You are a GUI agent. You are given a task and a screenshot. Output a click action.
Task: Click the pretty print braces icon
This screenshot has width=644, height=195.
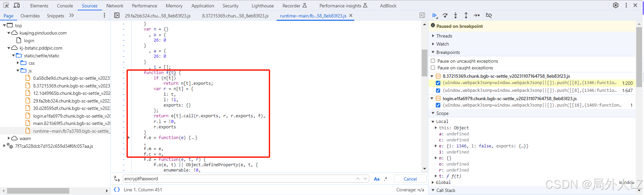tap(117, 190)
